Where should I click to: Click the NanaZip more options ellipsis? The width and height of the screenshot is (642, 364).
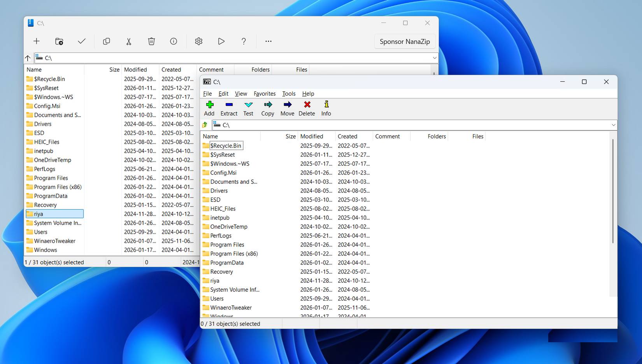click(x=268, y=41)
